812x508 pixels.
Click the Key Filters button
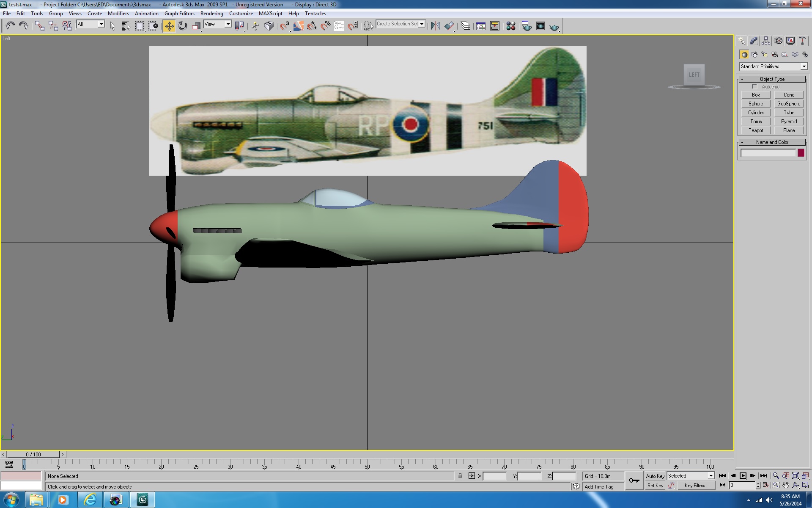696,486
